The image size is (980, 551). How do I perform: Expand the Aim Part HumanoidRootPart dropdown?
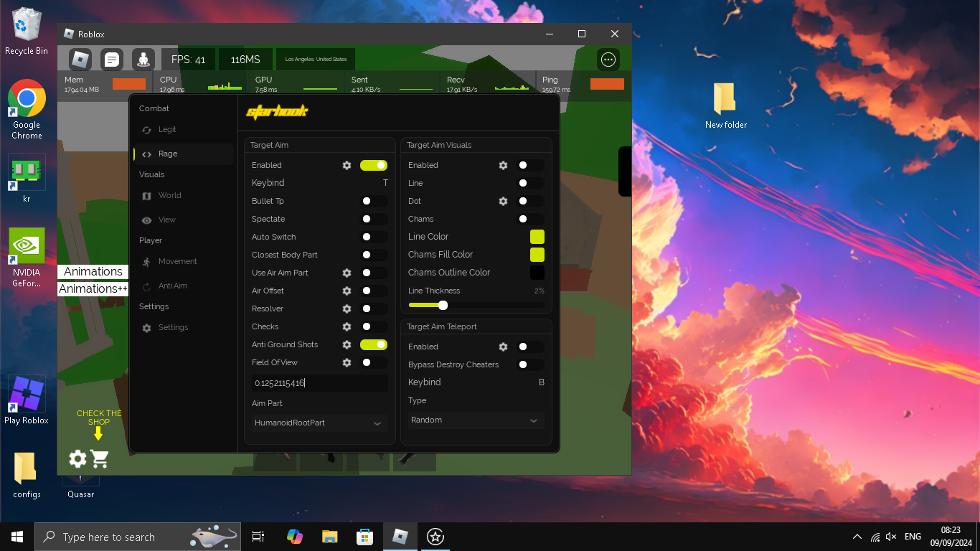click(x=319, y=423)
